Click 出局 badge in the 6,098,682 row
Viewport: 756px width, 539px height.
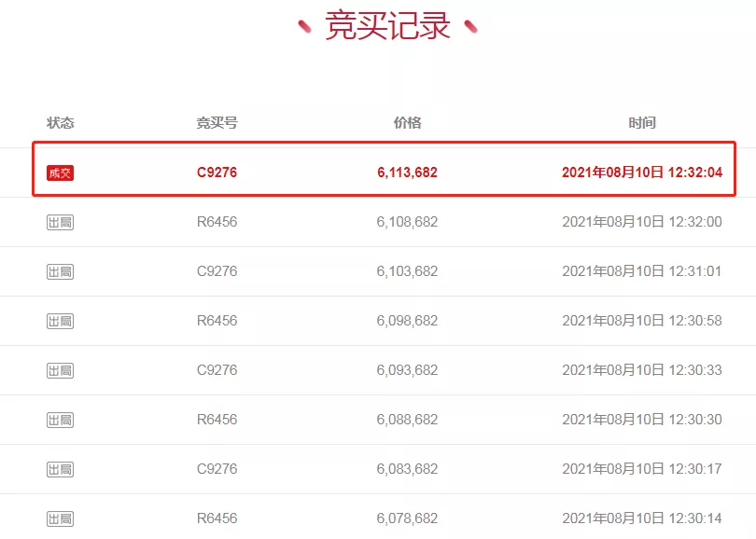pos(61,322)
